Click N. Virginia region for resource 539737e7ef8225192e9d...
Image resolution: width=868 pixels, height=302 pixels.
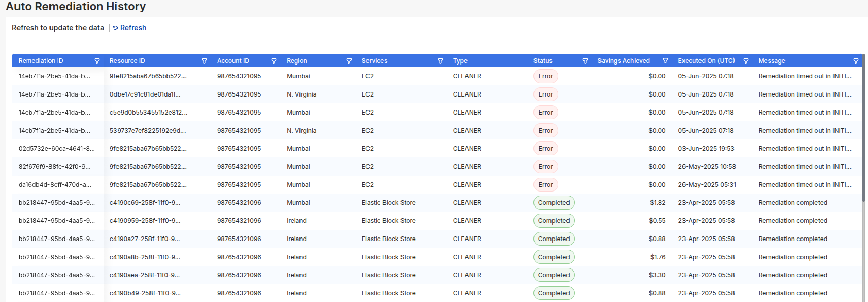pos(302,131)
